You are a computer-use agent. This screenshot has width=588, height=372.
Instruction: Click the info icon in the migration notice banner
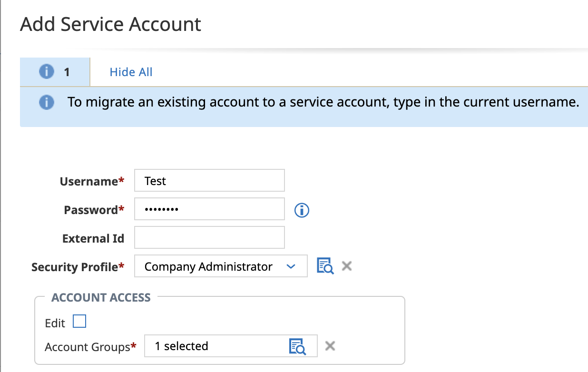(x=46, y=102)
